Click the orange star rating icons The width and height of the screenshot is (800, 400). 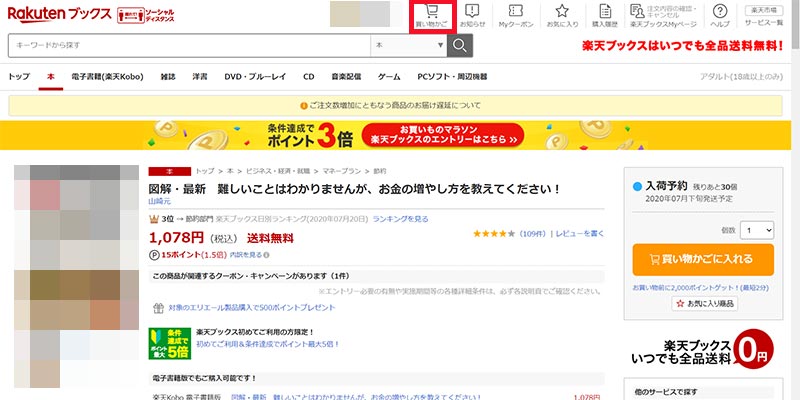pyautogui.click(x=494, y=234)
